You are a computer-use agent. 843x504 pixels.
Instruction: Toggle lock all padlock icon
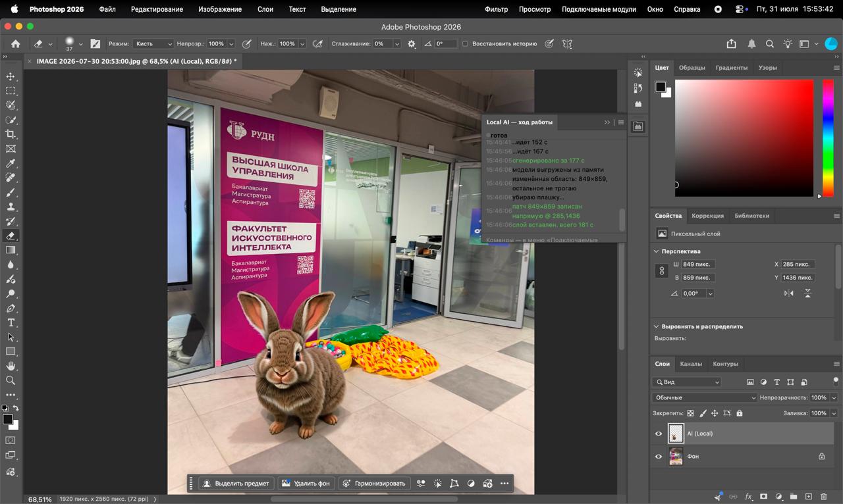tap(740, 413)
